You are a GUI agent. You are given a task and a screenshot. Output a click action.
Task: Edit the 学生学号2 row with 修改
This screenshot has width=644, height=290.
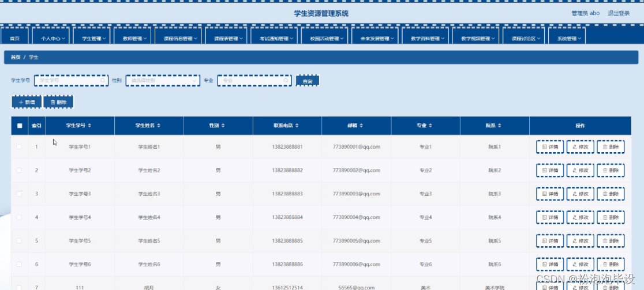click(x=581, y=170)
